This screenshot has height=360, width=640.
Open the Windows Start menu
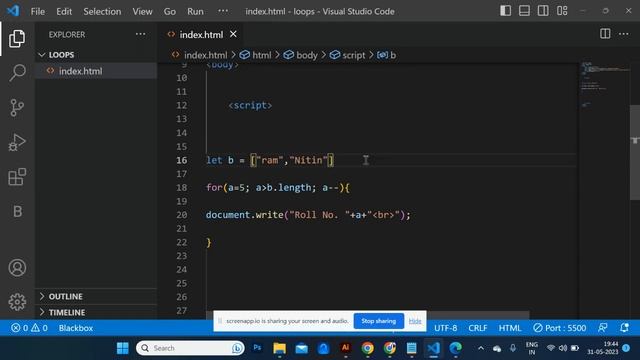[x=122, y=348]
